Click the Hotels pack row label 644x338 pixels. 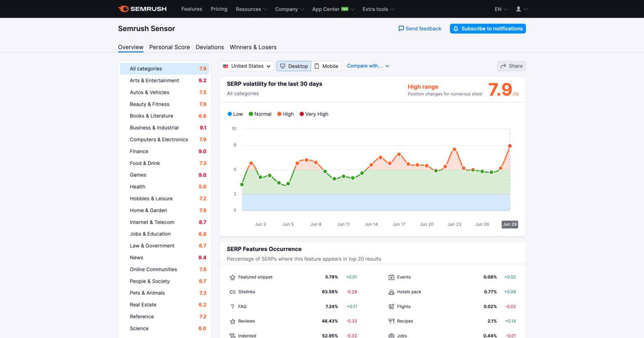tap(409, 292)
